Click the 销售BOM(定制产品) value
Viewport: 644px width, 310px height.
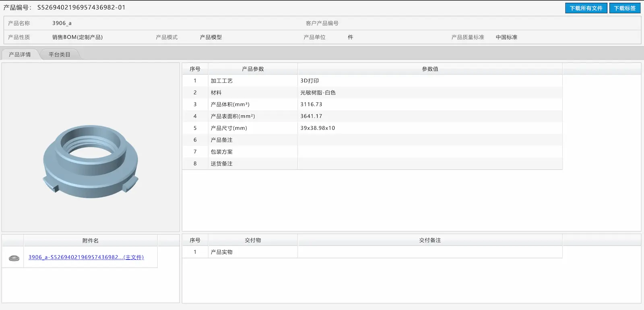(77, 37)
